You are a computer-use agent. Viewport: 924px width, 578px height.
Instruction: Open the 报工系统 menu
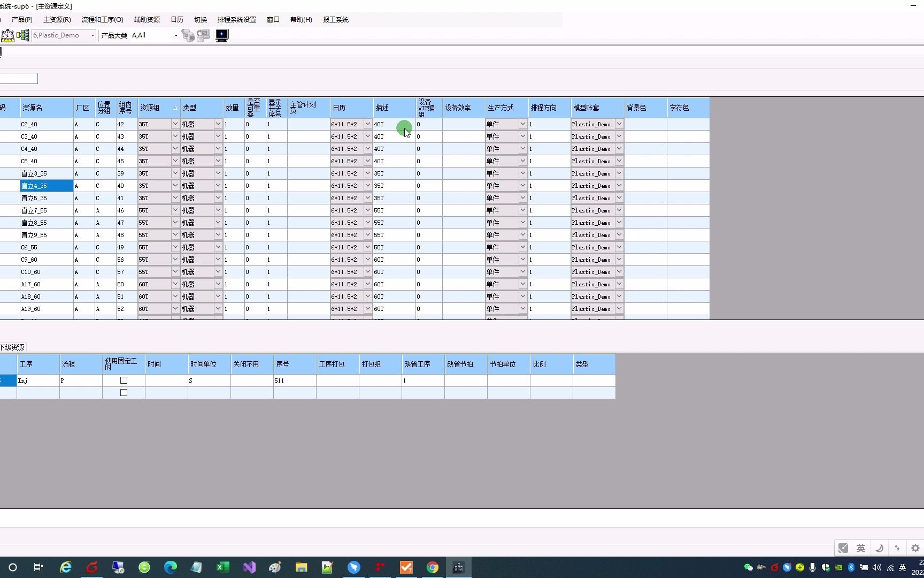point(336,20)
